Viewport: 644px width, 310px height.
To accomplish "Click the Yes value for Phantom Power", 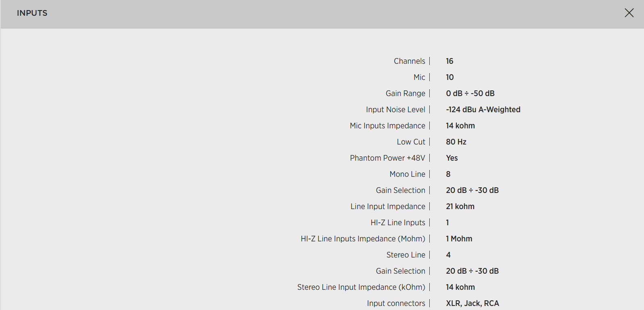I will [452, 158].
